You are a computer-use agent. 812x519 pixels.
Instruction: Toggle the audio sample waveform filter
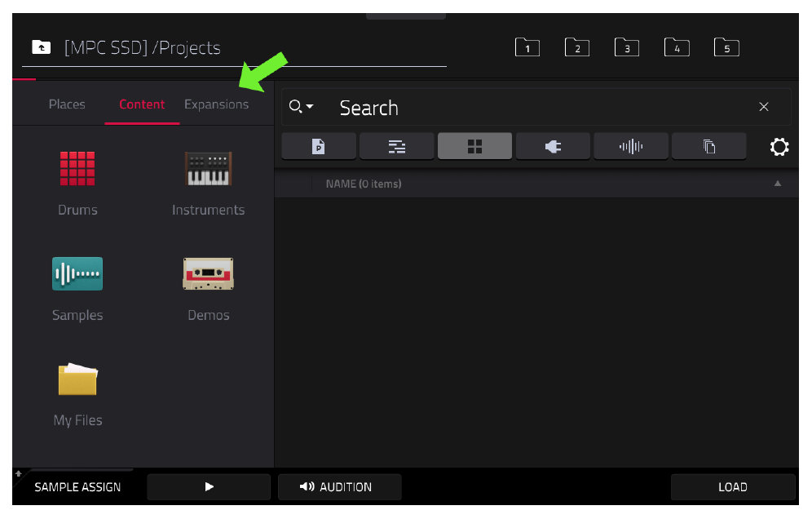[x=631, y=146]
